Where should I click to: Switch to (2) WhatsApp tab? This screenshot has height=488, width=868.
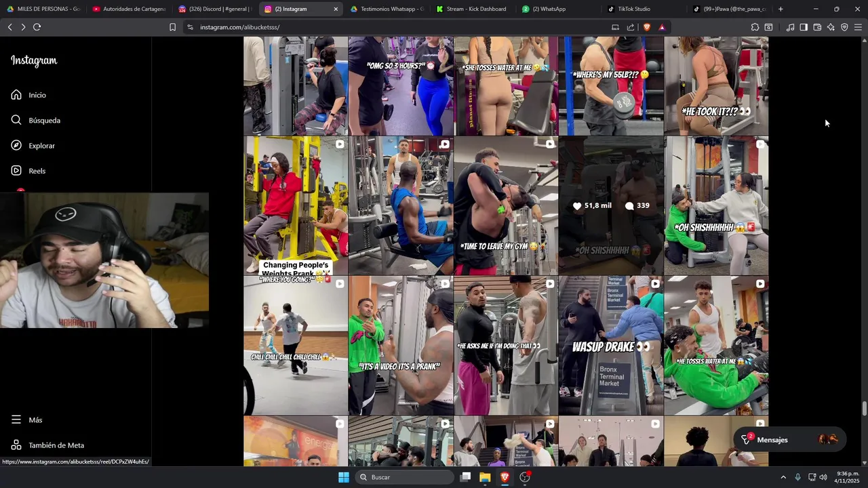click(559, 9)
